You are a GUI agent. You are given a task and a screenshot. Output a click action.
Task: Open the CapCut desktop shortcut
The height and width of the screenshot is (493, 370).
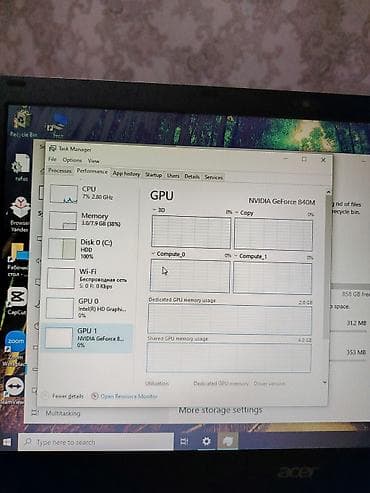coord(18,300)
